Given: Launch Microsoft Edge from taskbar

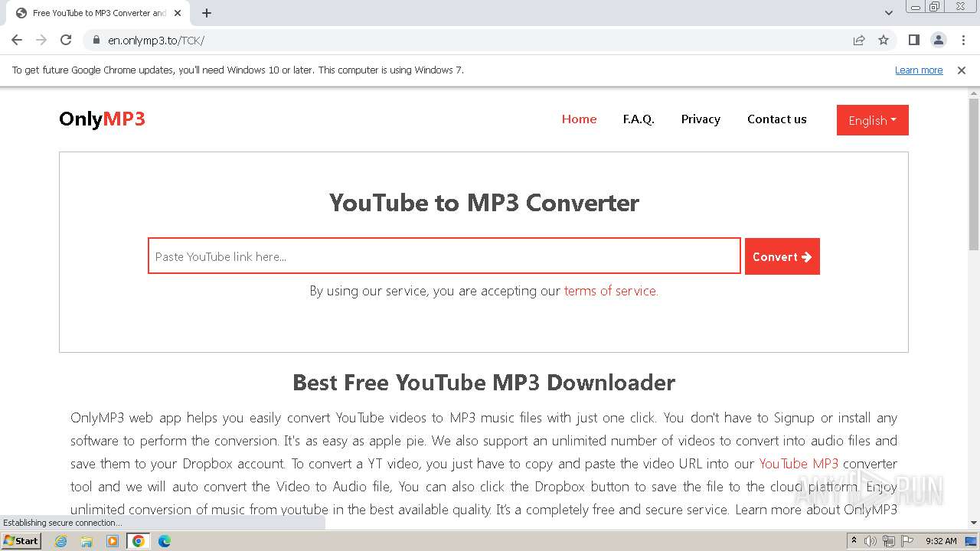Looking at the screenshot, I should tap(164, 541).
